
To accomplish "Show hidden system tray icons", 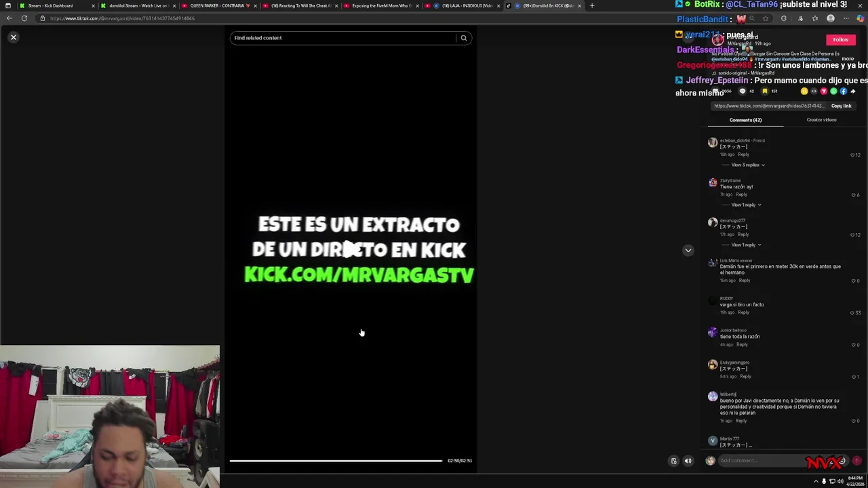I will point(815,481).
